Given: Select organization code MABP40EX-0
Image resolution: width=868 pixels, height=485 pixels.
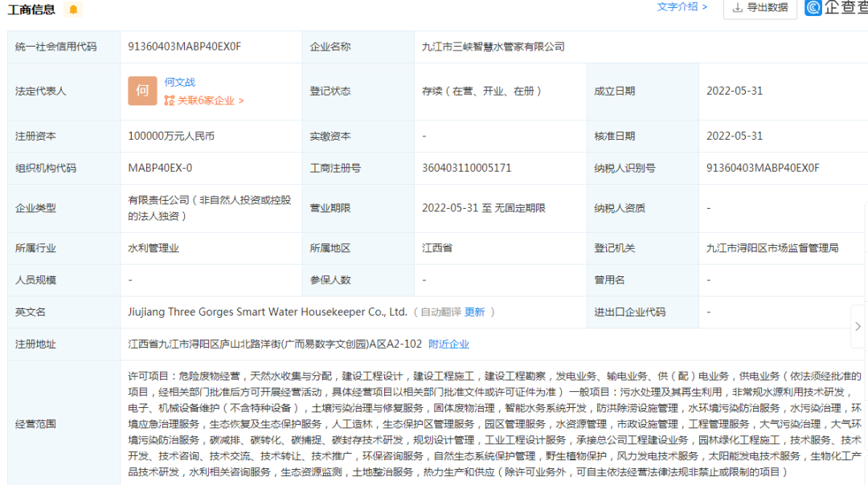Looking at the screenshot, I should coord(160,168).
